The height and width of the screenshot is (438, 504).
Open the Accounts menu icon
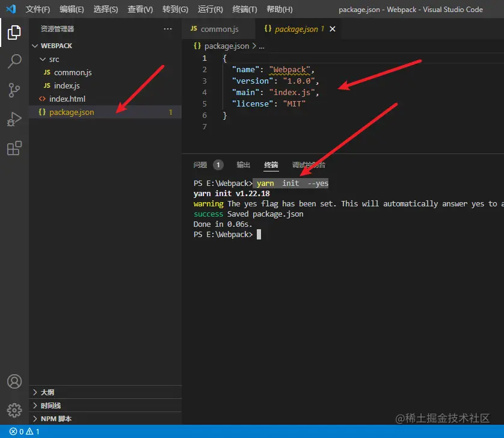click(14, 381)
